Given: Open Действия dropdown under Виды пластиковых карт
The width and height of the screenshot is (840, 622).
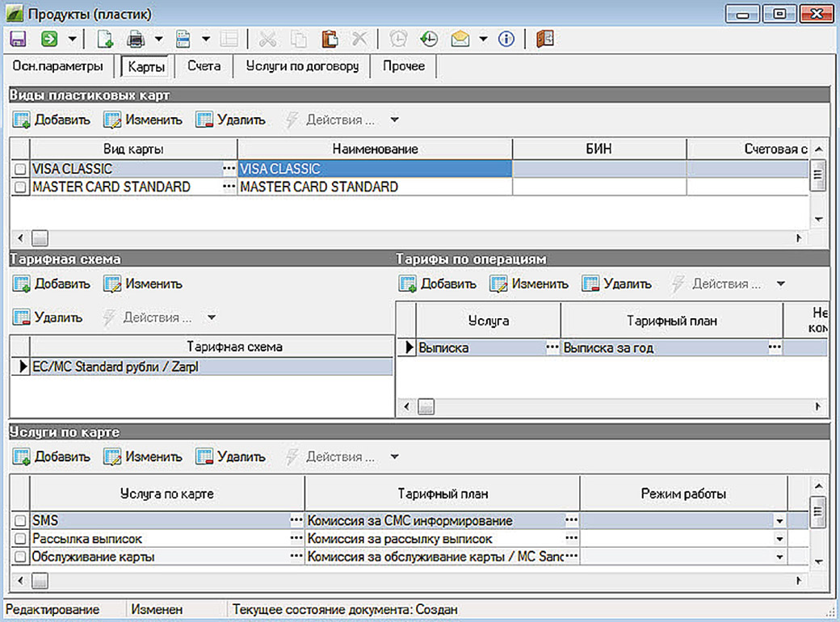Looking at the screenshot, I should (x=394, y=120).
